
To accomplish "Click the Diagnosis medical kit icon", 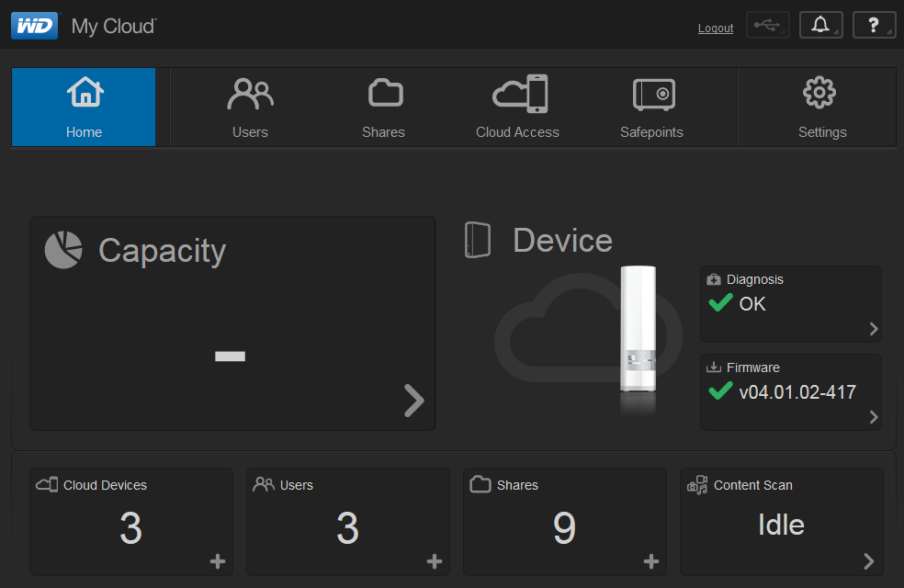I will pos(714,279).
